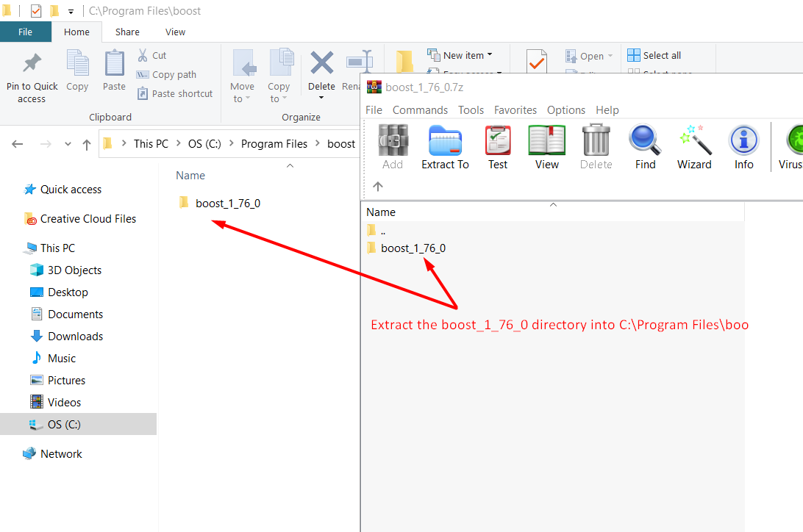Click WinRAR Add archive icon
The height and width of the screenshot is (532, 803).
(393, 140)
